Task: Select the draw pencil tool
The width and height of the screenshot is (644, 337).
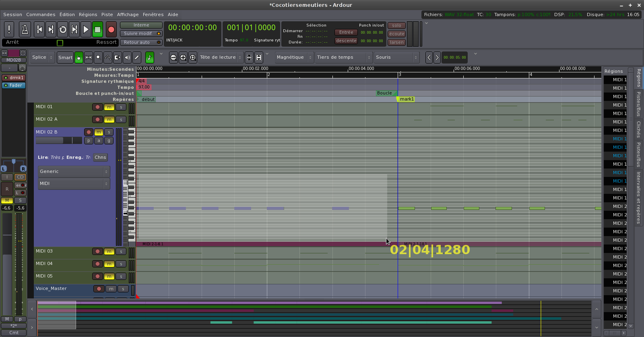Action: 137,58
